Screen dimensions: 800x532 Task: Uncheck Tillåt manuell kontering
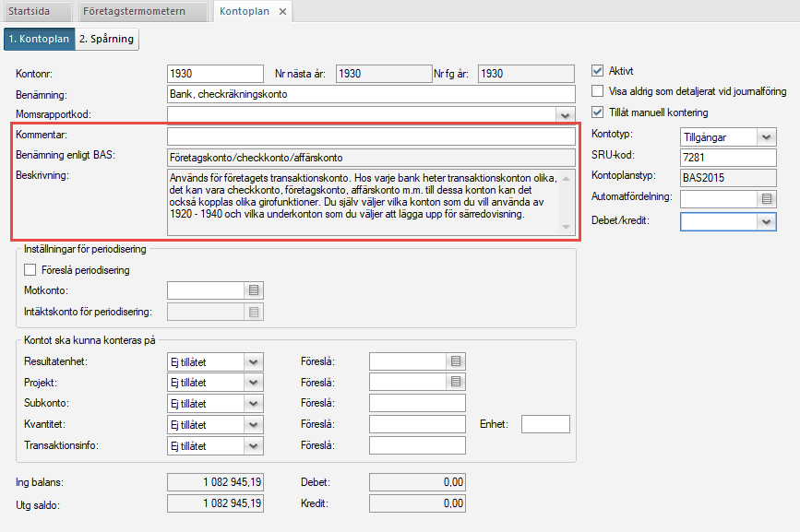pos(597,112)
